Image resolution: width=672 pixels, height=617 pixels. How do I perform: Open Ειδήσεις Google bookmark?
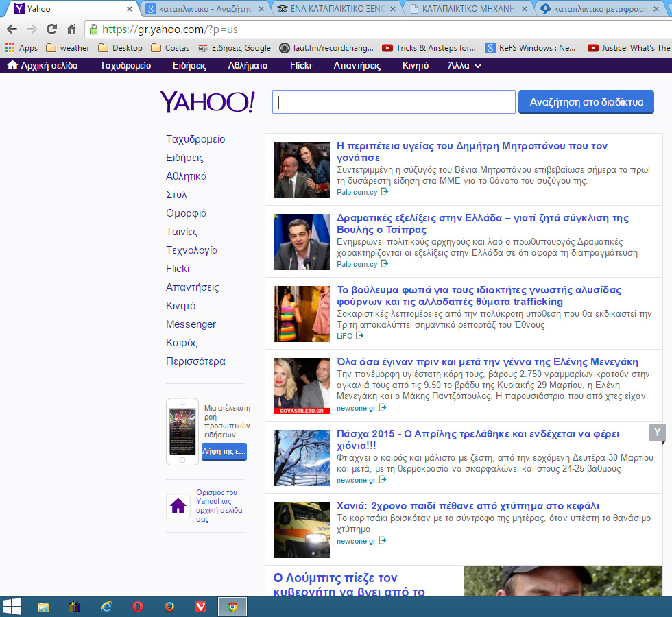(235, 47)
